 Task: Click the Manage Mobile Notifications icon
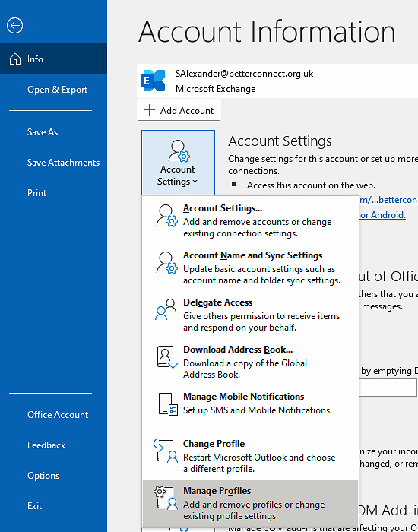coord(168,404)
